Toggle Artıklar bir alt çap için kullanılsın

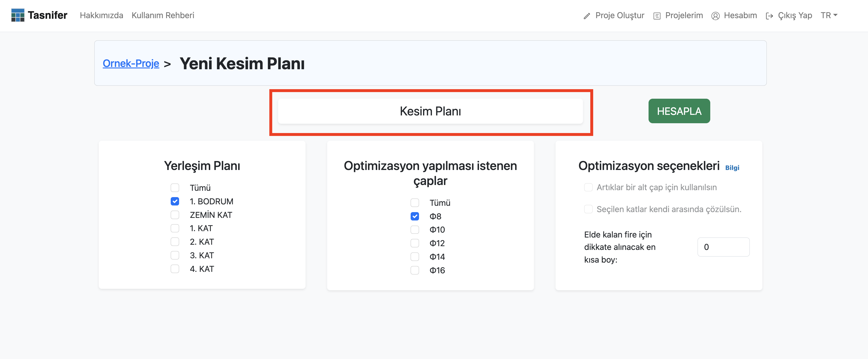pyautogui.click(x=588, y=187)
